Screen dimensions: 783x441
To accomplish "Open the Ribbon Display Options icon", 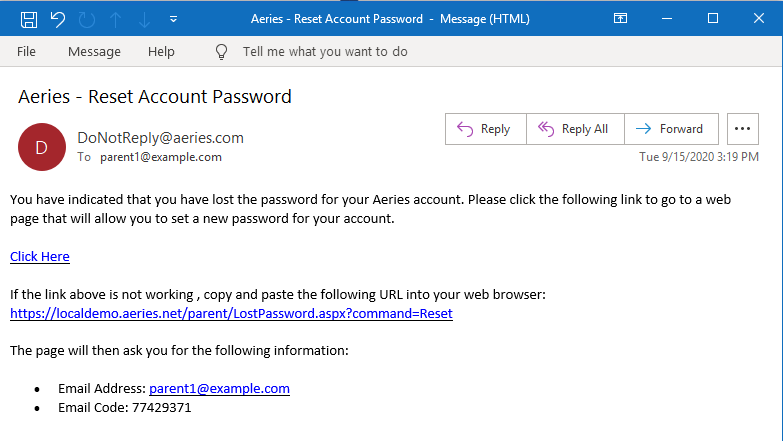I will pyautogui.click(x=620, y=18).
